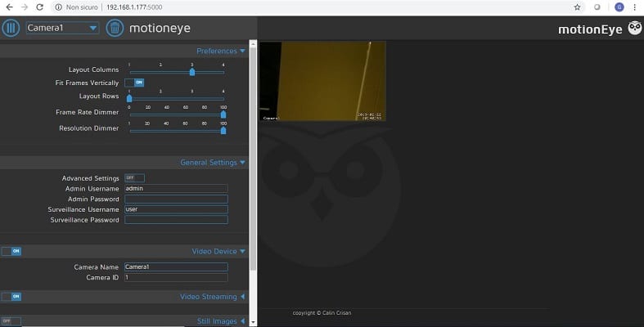This screenshot has width=644, height=327.
Task: Open the Chrome three-dot menu
Action: [x=634, y=7]
